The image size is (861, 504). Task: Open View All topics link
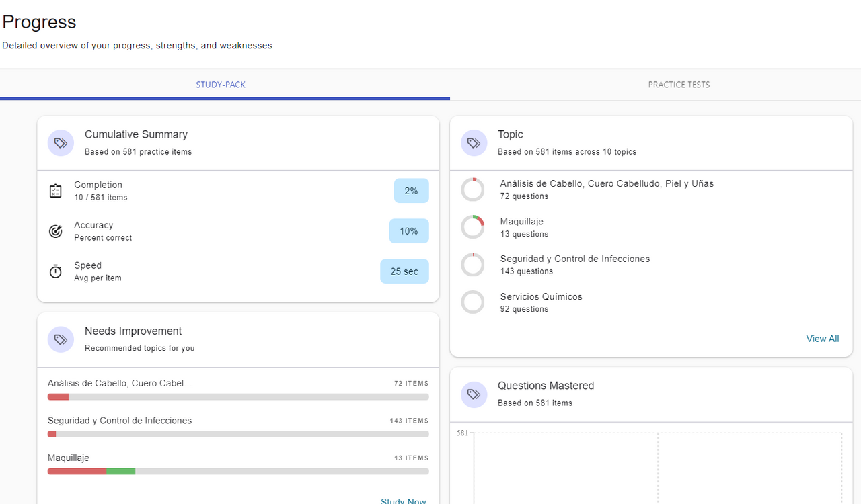coord(822,339)
